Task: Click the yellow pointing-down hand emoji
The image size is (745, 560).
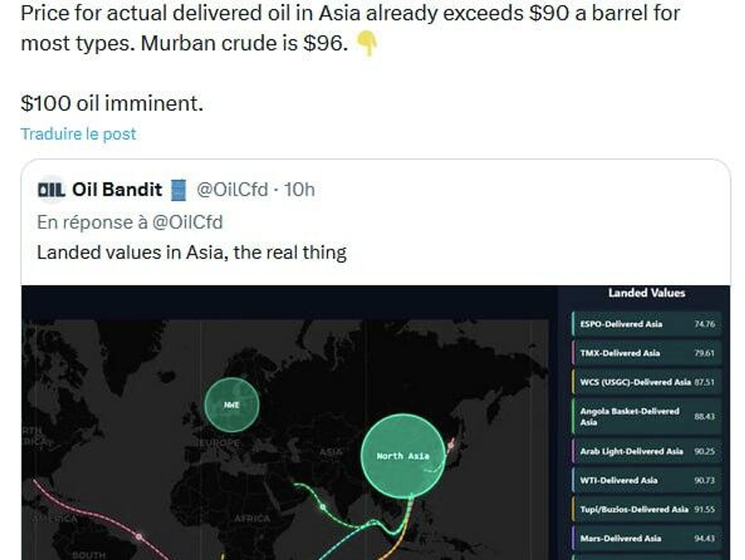Action: tap(367, 44)
